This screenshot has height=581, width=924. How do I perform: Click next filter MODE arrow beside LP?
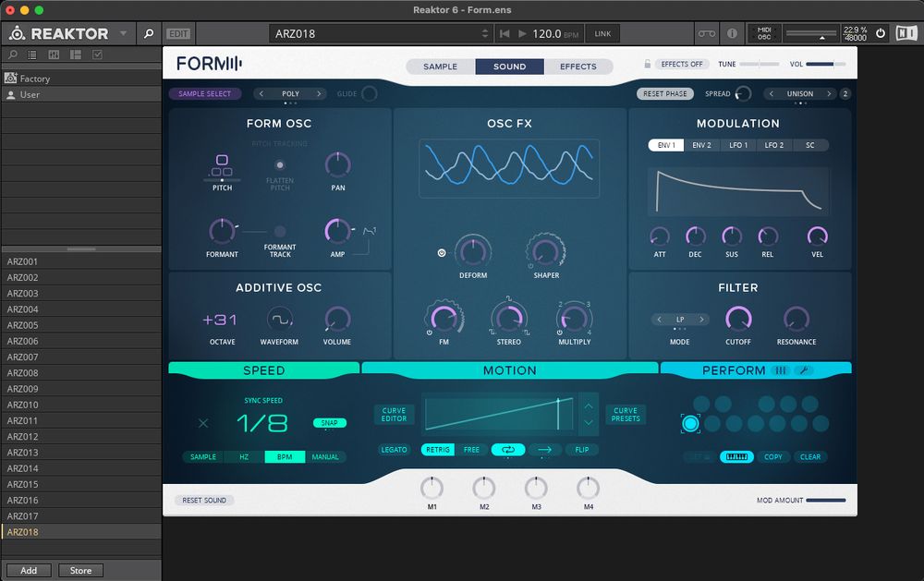coord(701,320)
